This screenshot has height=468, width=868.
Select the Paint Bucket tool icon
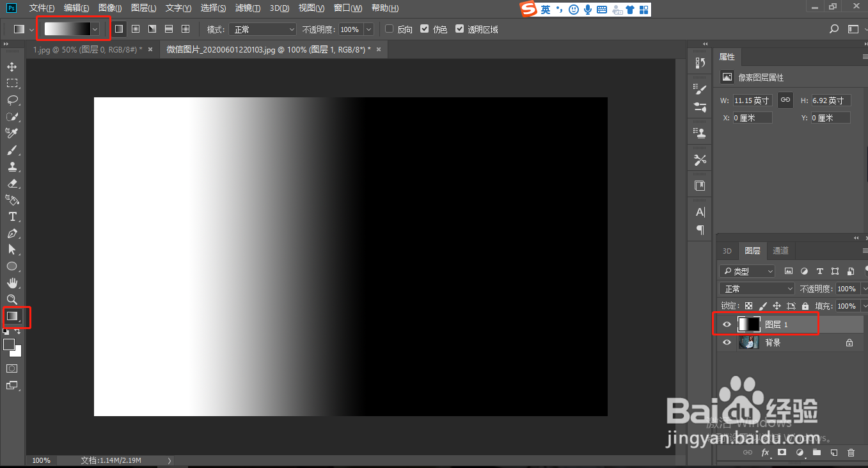click(x=12, y=200)
